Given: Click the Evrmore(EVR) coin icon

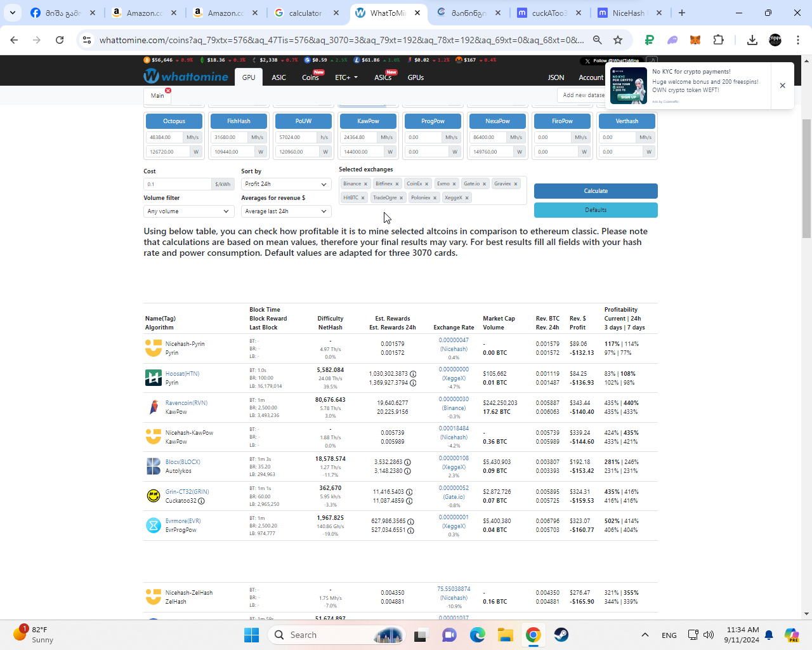Looking at the screenshot, I should [154, 526].
